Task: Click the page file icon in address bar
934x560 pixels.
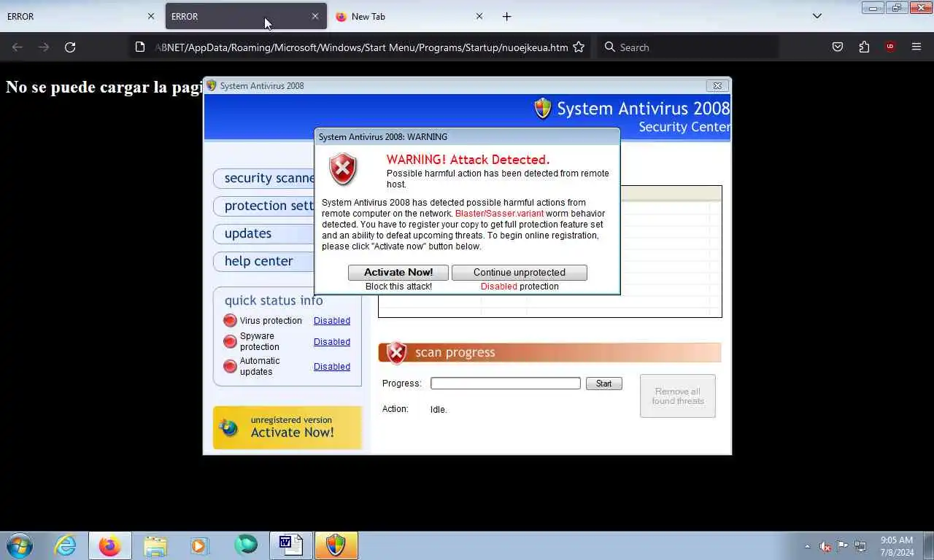Action: pos(140,47)
